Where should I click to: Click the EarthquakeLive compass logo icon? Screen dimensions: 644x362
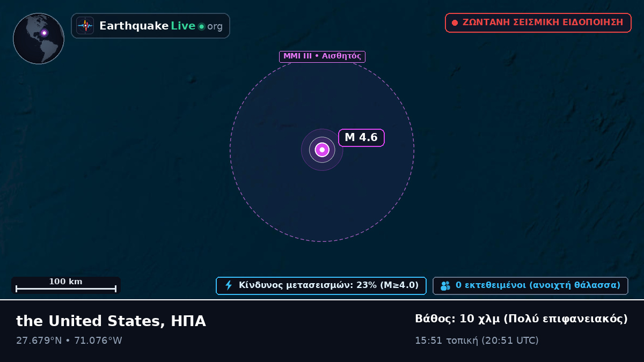[x=85, y=26]
